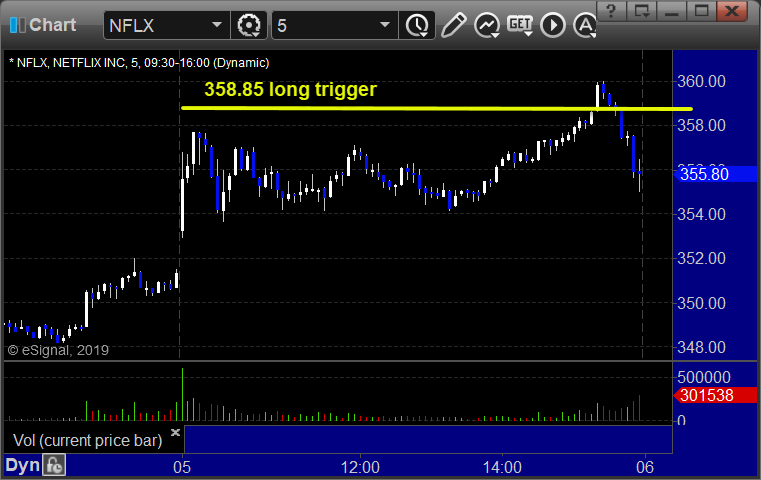
Task: Click the 354.00 price axis label
Action: [x=701, y=214]
